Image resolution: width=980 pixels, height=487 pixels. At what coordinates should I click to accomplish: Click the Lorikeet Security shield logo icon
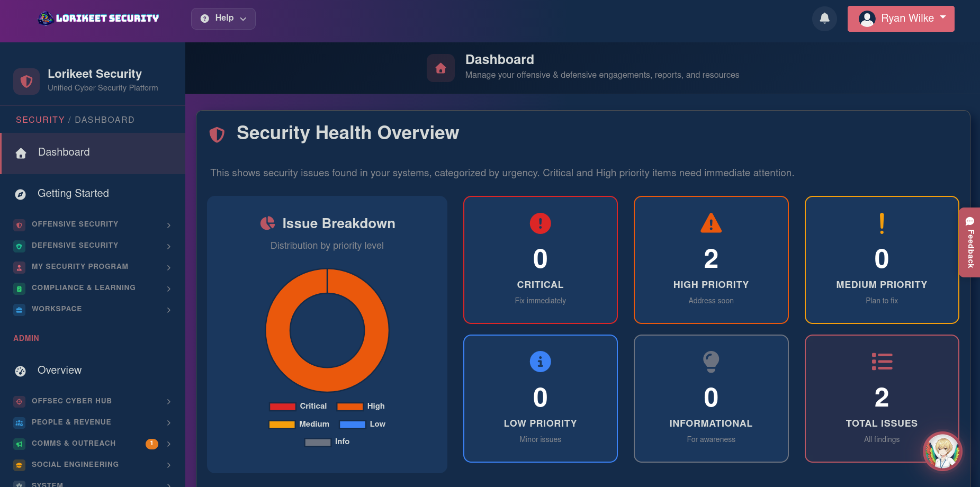point(26,81)
